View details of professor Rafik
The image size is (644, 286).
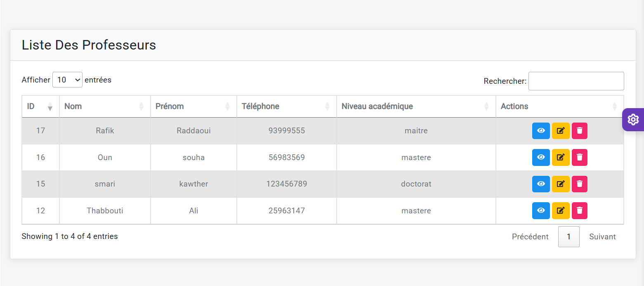(540, 131)
